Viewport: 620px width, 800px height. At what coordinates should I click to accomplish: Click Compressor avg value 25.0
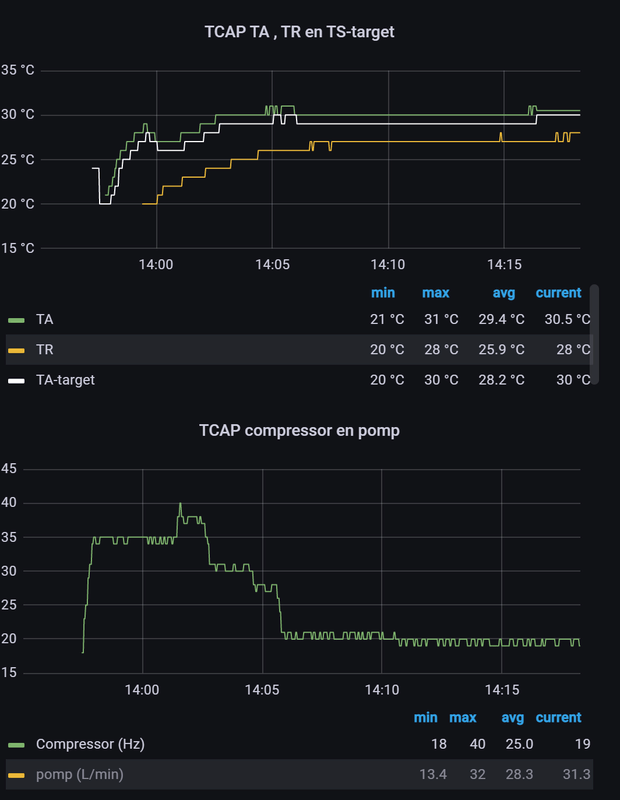click(x=519, y=744)
